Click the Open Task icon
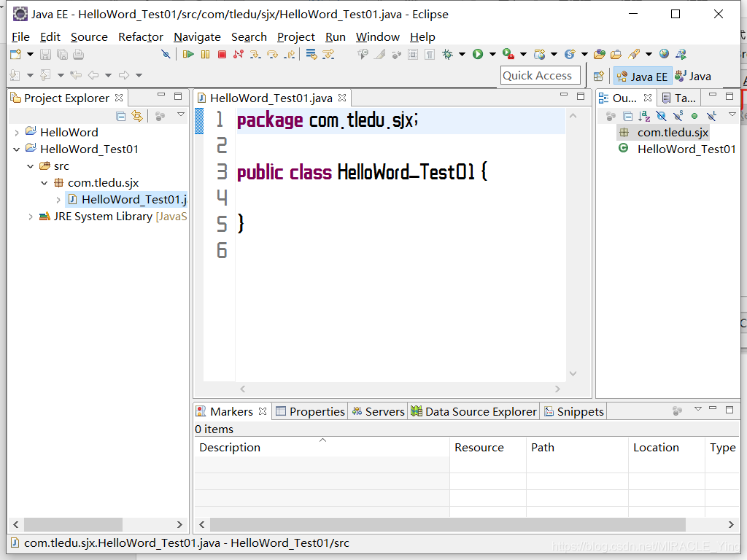Viewport: 747px width, 560px height. [x=616, y=54]
